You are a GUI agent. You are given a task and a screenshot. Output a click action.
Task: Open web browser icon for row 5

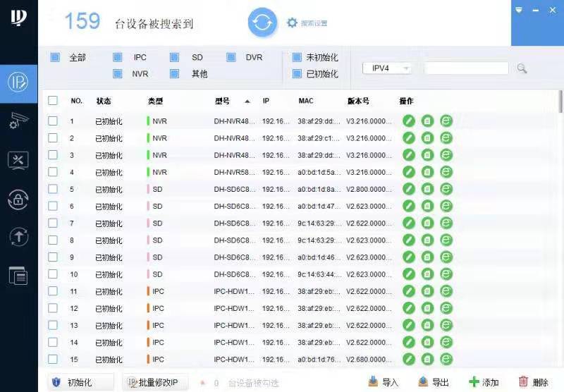(x=446, y=189)
